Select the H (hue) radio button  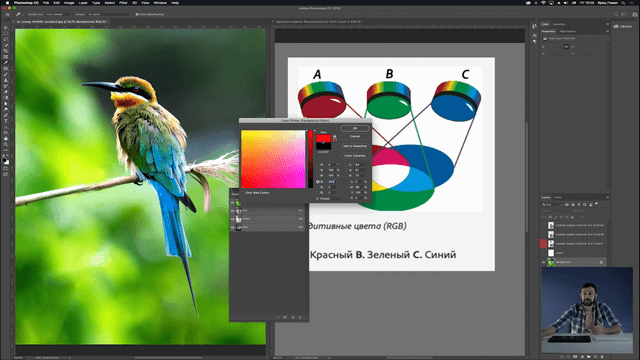(x=318, y=164)
